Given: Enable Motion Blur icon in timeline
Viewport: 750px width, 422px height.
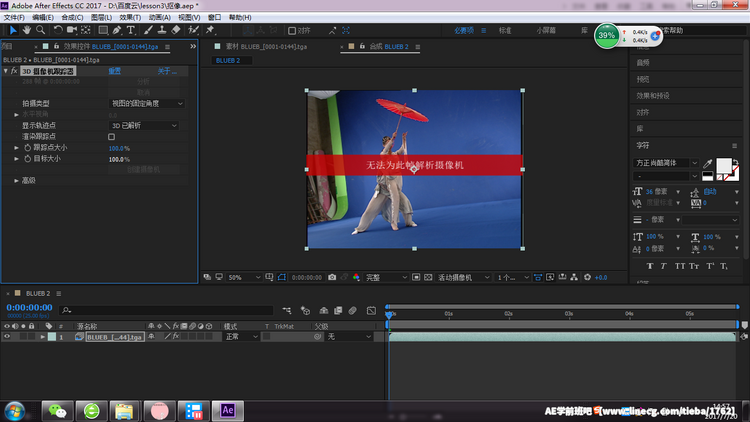Looking at the screenshot, I should 353,311.
